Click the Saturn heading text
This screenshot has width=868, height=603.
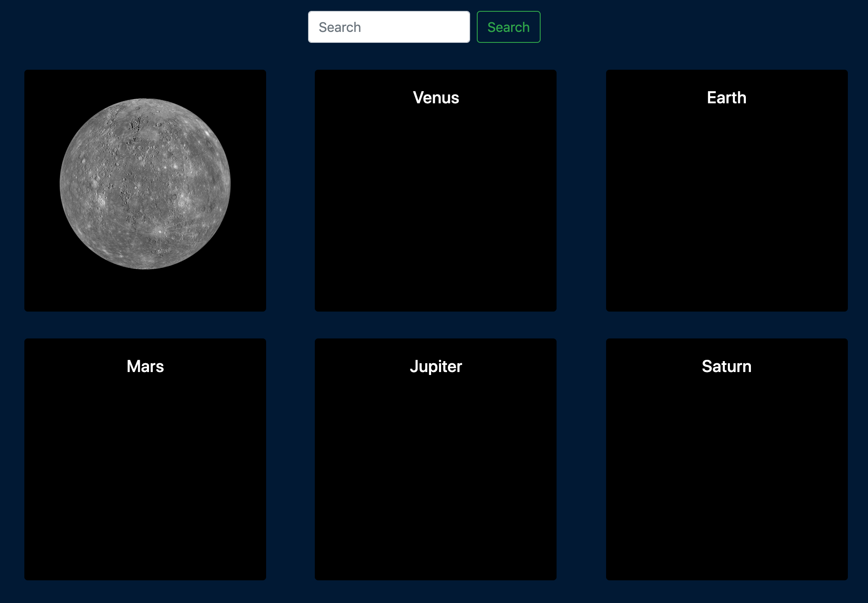(x=727, y=366)
